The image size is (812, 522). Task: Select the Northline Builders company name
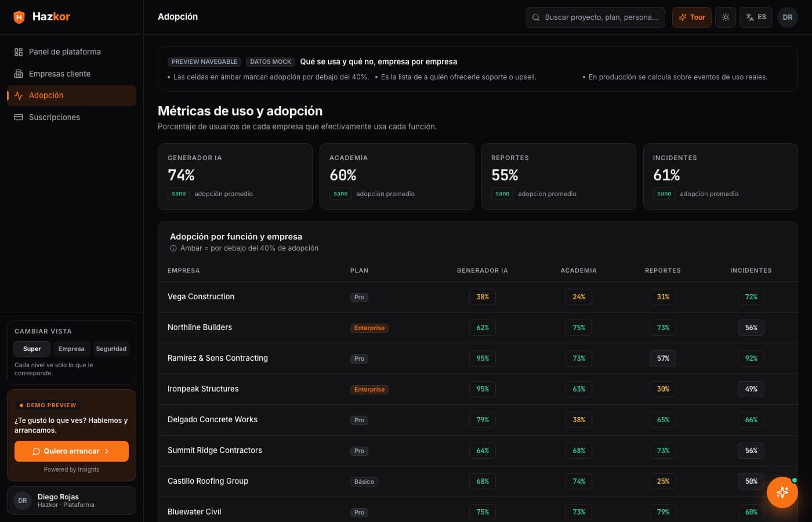pos(200,327)
